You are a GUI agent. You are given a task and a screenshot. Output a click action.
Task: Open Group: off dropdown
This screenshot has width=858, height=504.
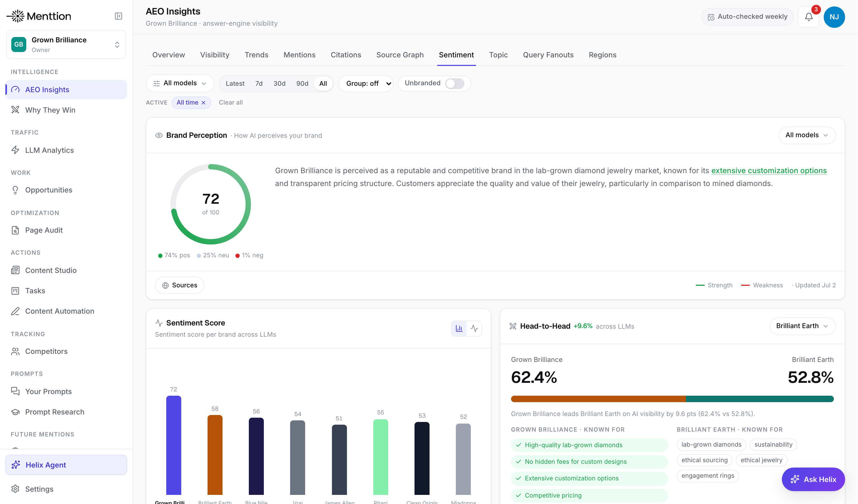(x=366, y=83)
